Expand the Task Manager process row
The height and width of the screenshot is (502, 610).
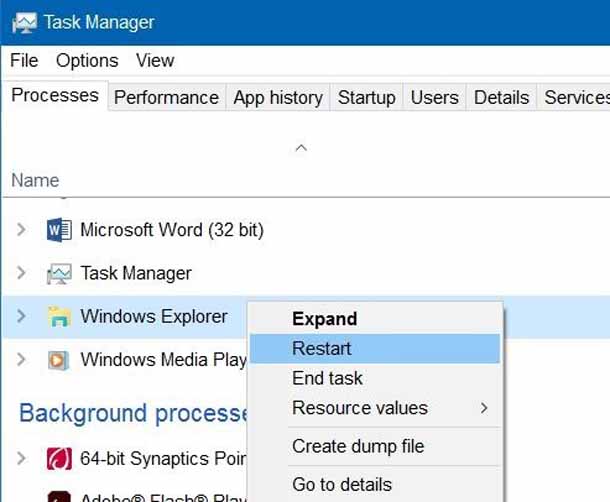21,273
